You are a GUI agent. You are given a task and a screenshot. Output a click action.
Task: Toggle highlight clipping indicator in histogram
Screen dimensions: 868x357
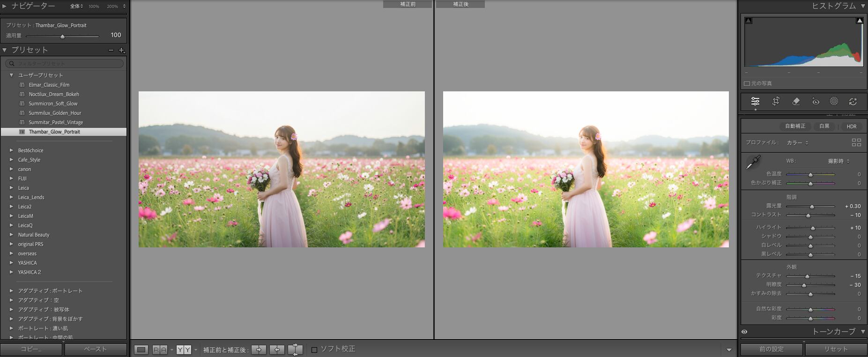860,21
